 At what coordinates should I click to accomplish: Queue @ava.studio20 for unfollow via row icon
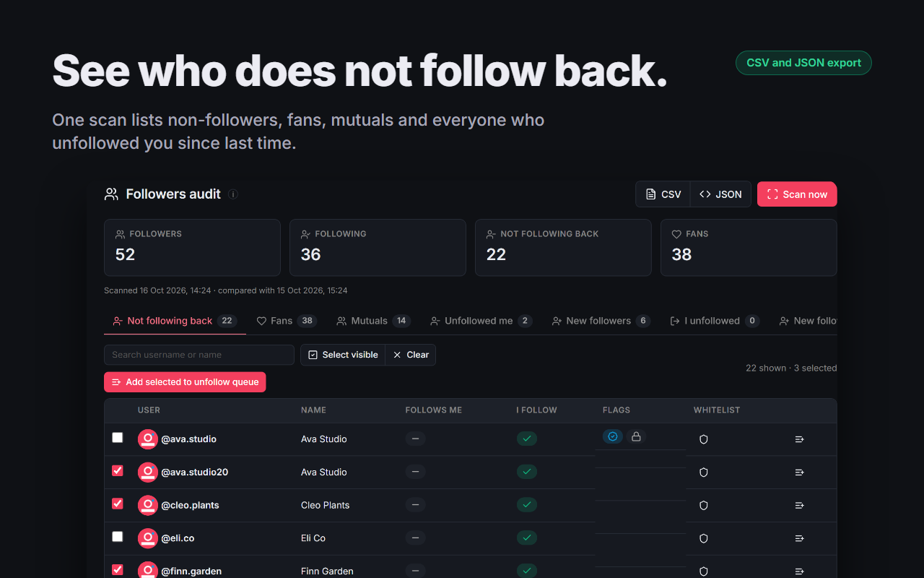pyautogui.click(x=799, y=473)
